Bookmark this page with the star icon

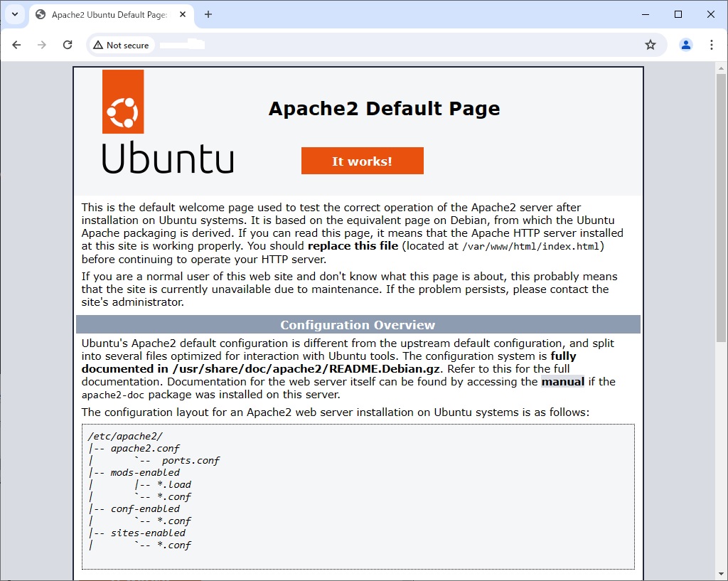click(x=650, y=44)
